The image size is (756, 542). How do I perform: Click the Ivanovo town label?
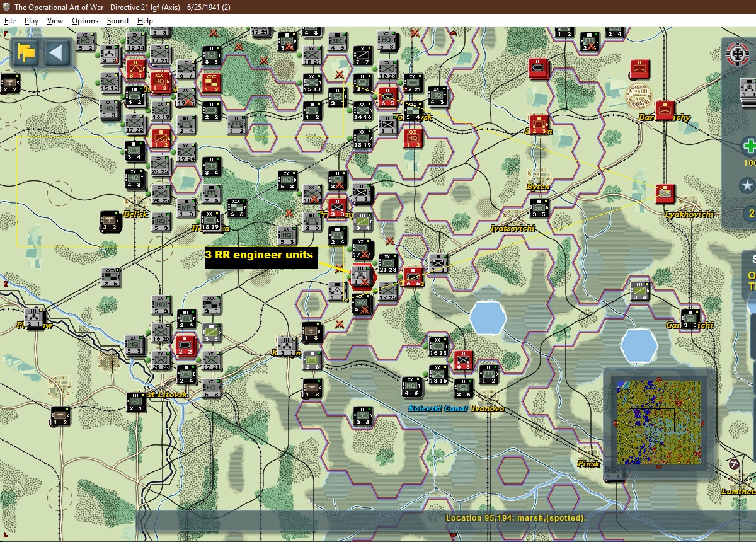[x=488, y=408]
